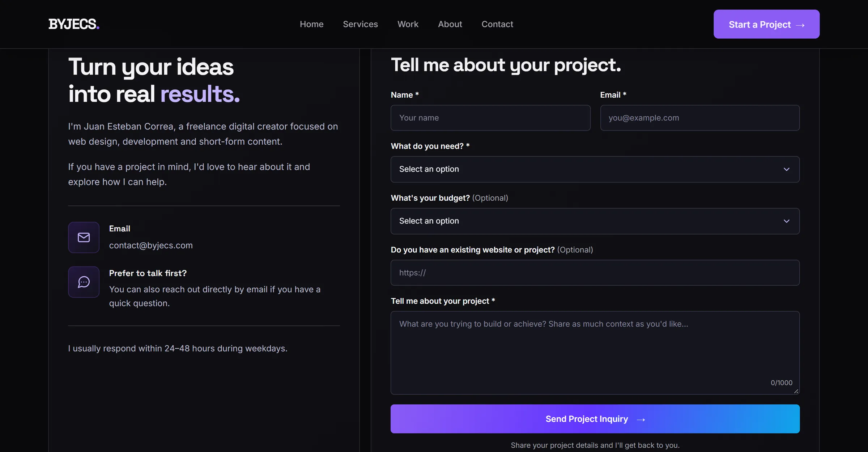Click the 'Email *' form label
This screenshot has height=452, width=868.
613,95
